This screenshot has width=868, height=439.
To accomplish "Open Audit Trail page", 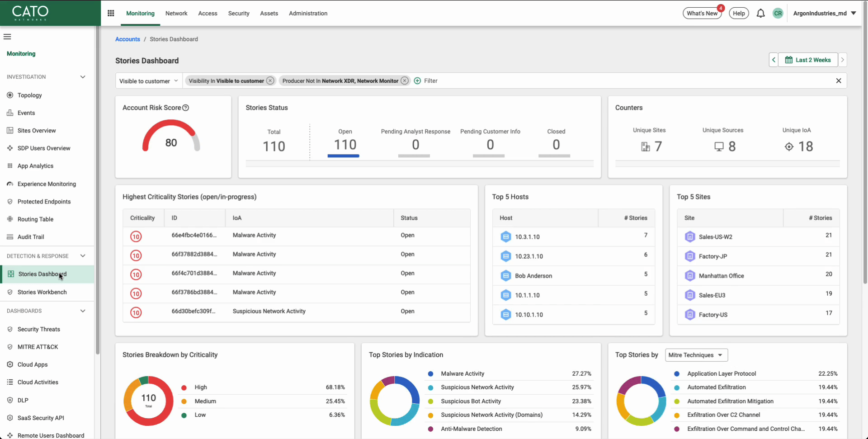I will tap(31, 236).
